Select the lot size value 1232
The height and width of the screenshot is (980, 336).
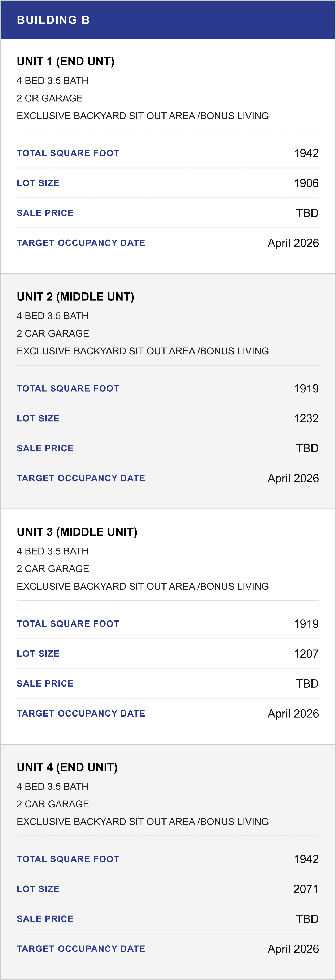306,418
